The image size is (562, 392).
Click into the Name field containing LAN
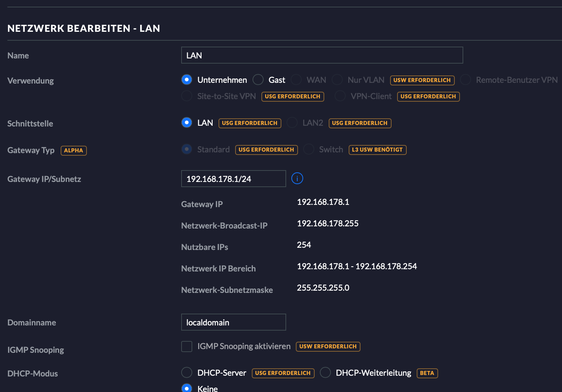322,55
